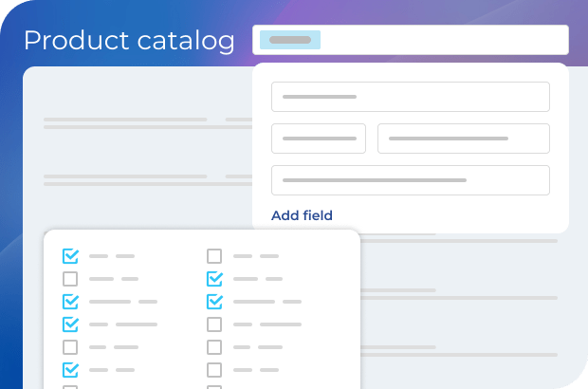588x389 pixels.
Task: Click the Add field link
Action: pos(302,215)
